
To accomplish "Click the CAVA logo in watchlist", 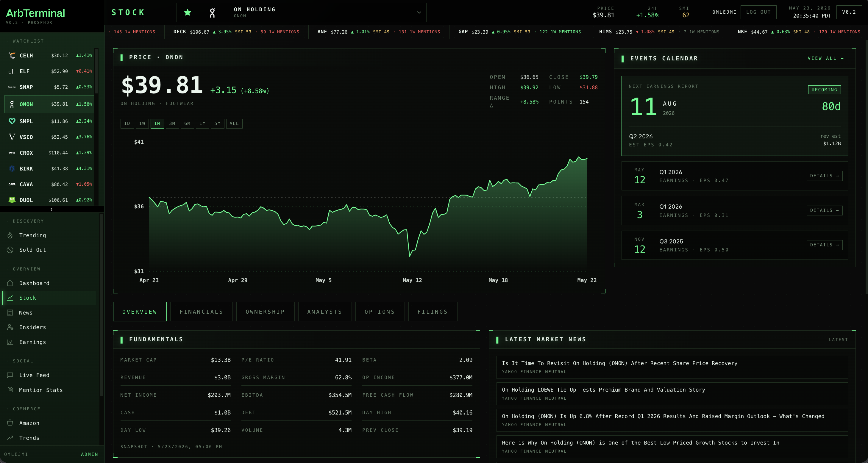I will 12,184.
